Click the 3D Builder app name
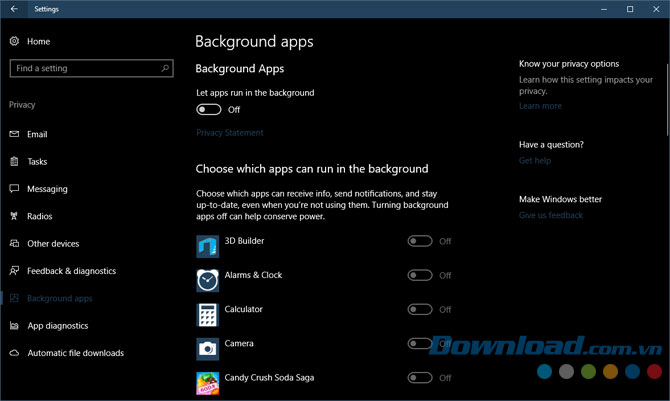Screen dimensions: 670x401 [x=244, y=241]
